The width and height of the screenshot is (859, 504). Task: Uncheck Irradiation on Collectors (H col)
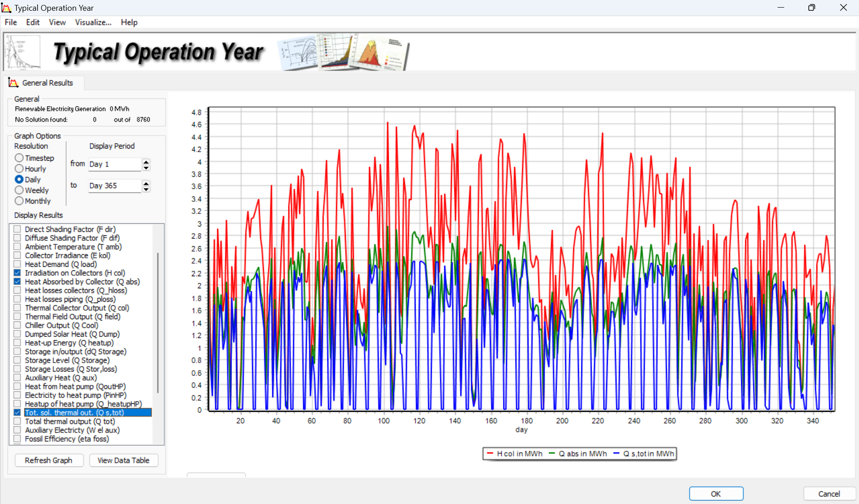pos(17,273)
